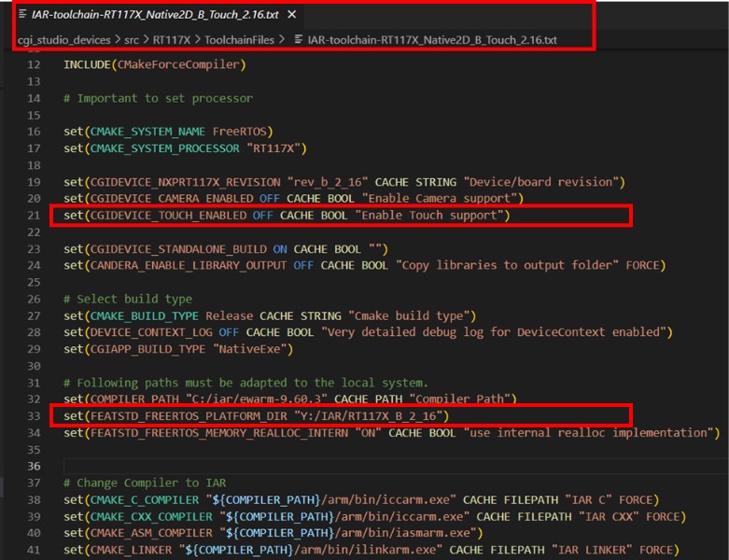The width and height of the screenshot is (729, 560).
Task: Click the "Y:/IAR/RT117X_B_2_16" path string
Action: [368, 416]
